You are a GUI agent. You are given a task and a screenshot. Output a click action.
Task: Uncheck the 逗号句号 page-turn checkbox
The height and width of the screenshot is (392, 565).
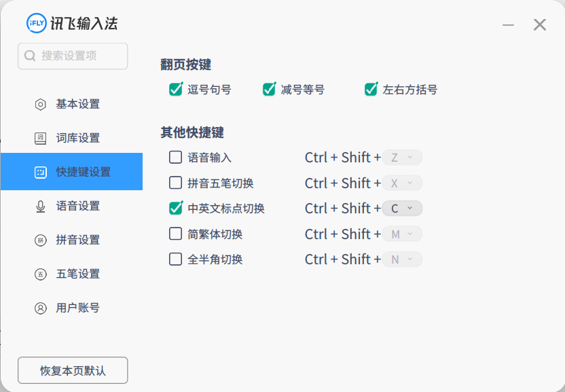(x=176, y=89)
